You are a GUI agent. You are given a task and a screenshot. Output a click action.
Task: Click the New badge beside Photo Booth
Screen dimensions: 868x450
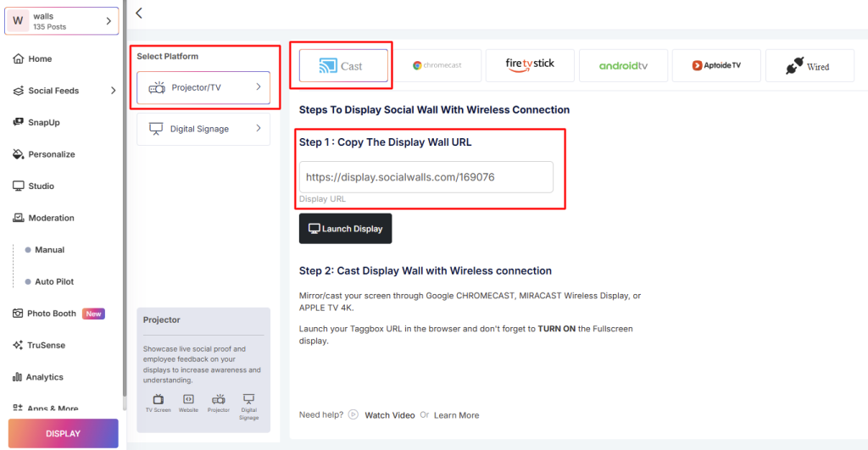(x=93, y=314)
